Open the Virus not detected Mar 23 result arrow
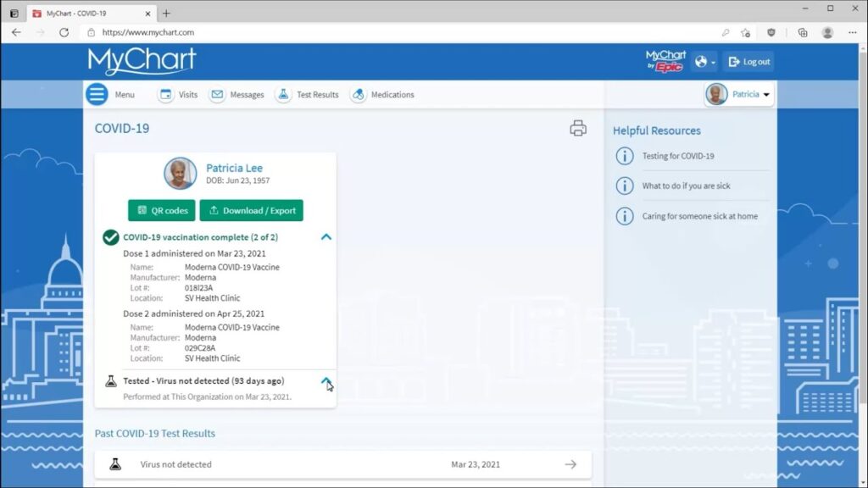The width and height of the screenshot is (868, 488). [x=570, y=464]
